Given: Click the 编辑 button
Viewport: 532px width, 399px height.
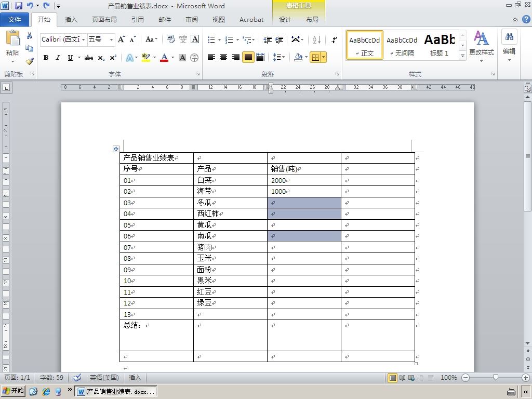Looking at the screenshot, I should (509, 45).
